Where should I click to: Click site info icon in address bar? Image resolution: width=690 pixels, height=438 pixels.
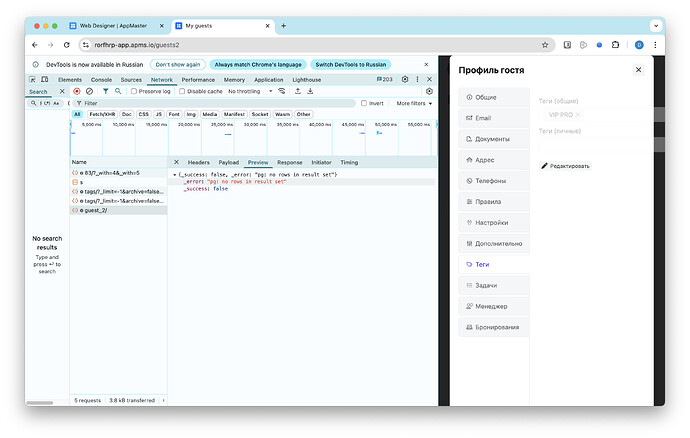86,45
